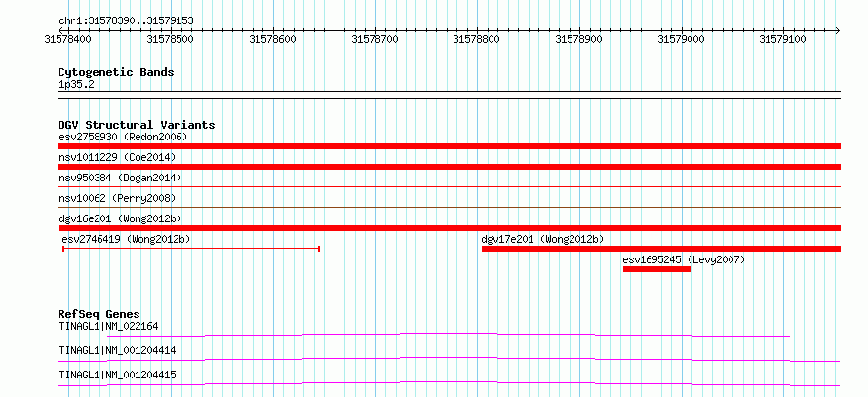This screenshot has width=868, height=397.
Task: Click ruler position 31579100
Action: (x=783, y=39)
